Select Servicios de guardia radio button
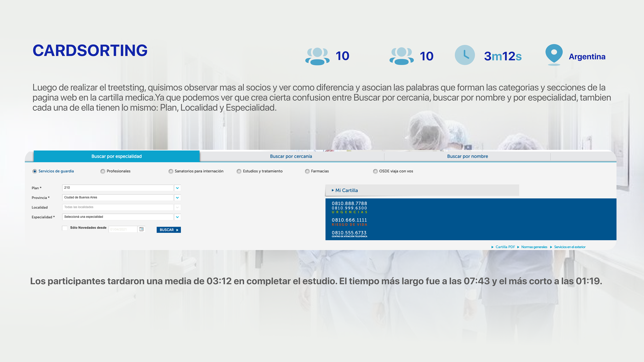This screenshot has width=644, height=362. tap(35, 171)
